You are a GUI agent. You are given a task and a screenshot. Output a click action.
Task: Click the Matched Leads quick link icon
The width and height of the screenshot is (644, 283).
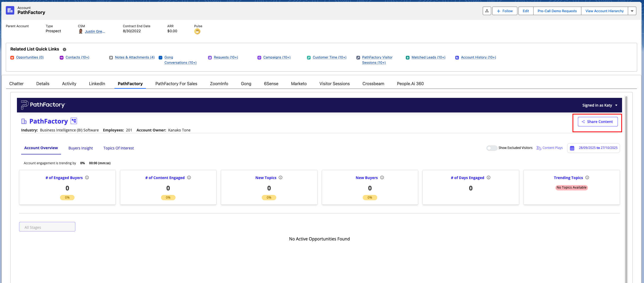(x=408, y=58)
